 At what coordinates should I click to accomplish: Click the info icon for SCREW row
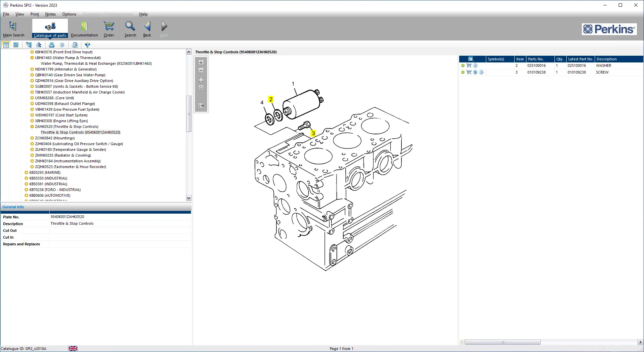coord(481,72)
